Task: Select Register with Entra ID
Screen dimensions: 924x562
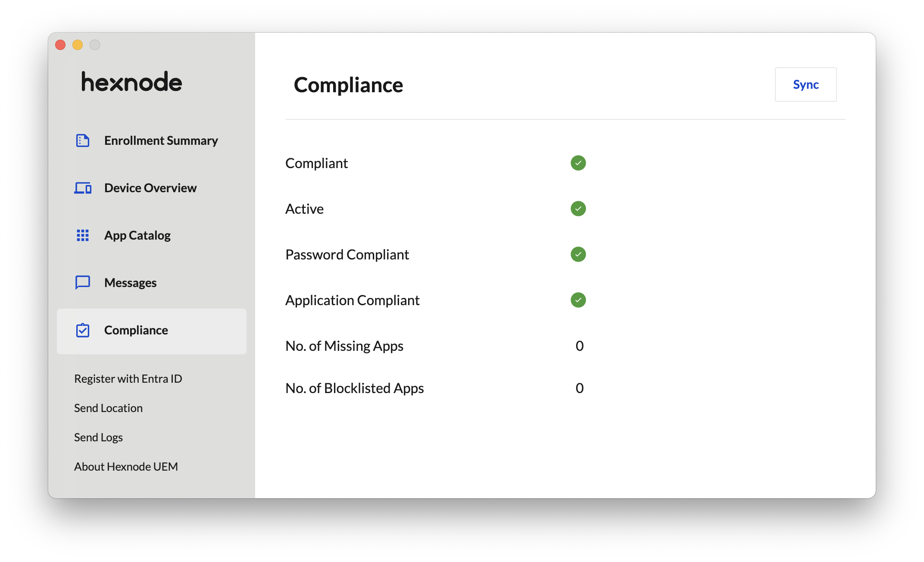Action: coord(128,378)
